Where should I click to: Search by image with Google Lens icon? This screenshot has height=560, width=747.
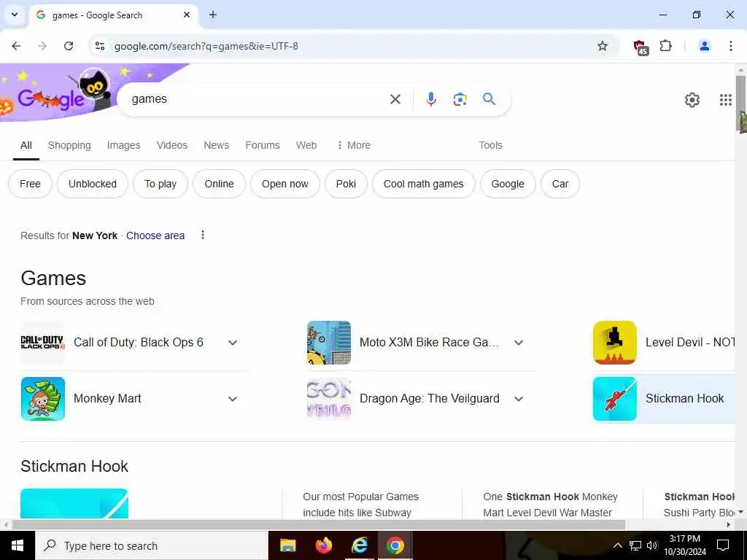(x=460, y=99)
